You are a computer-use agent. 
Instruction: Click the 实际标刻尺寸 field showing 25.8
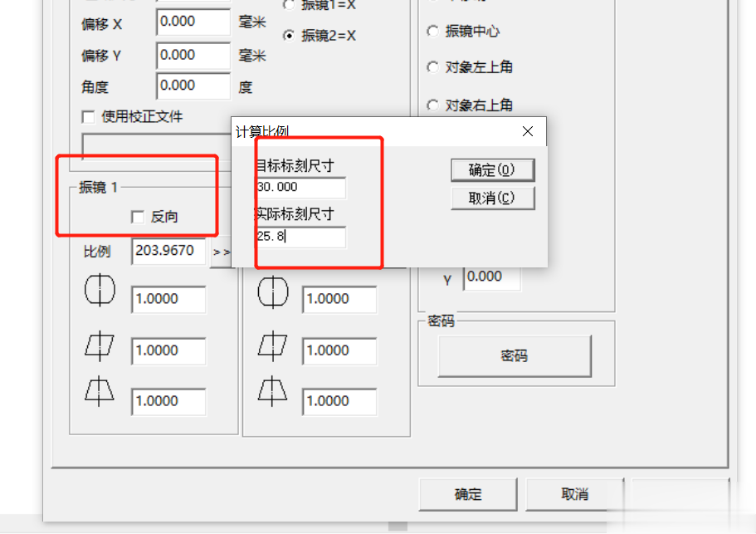click(300, 237)
